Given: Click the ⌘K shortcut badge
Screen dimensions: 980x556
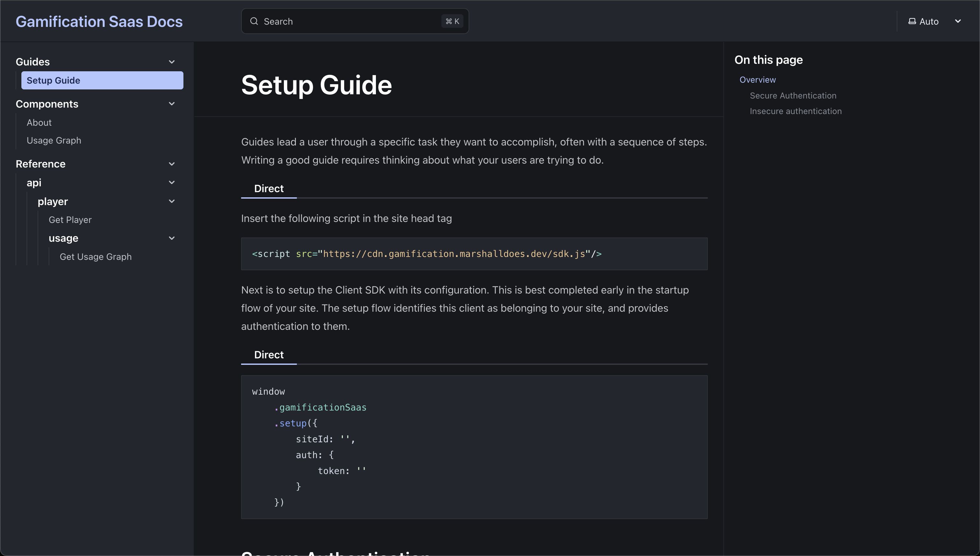Looking at the screenshot, I should pyautogui.click(x=452, y=21).
